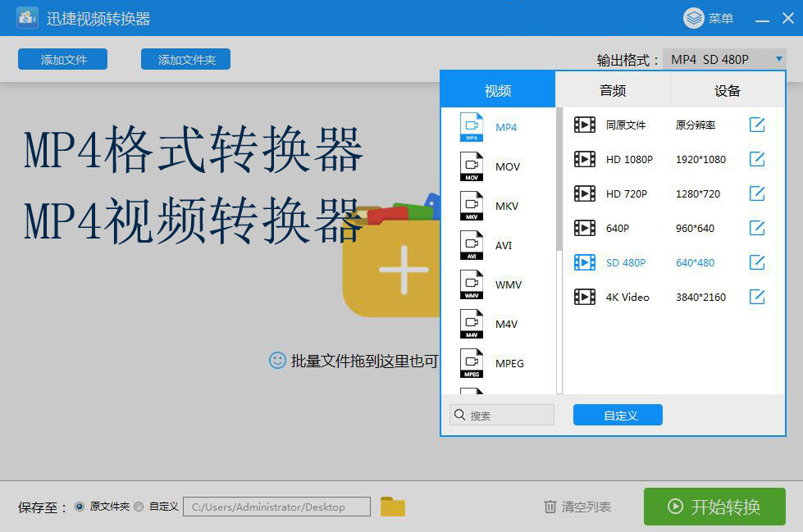Click the 添加文件 button

coord(62,59)
